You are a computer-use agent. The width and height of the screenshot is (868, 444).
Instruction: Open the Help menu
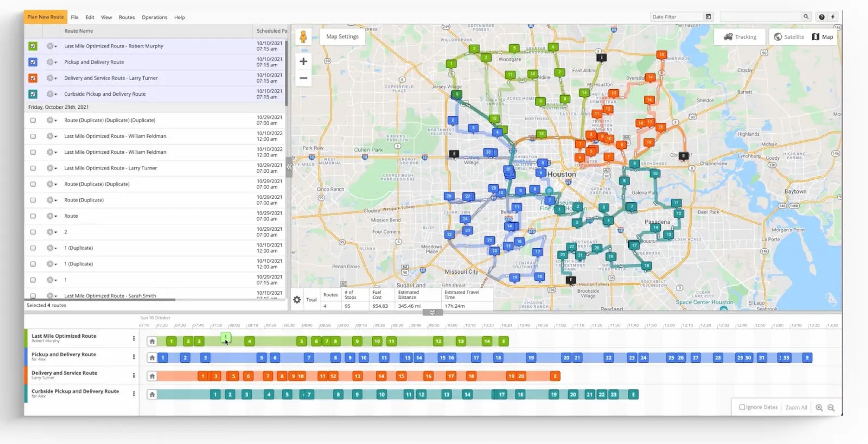pyautogui.click(x=180, y=17)
